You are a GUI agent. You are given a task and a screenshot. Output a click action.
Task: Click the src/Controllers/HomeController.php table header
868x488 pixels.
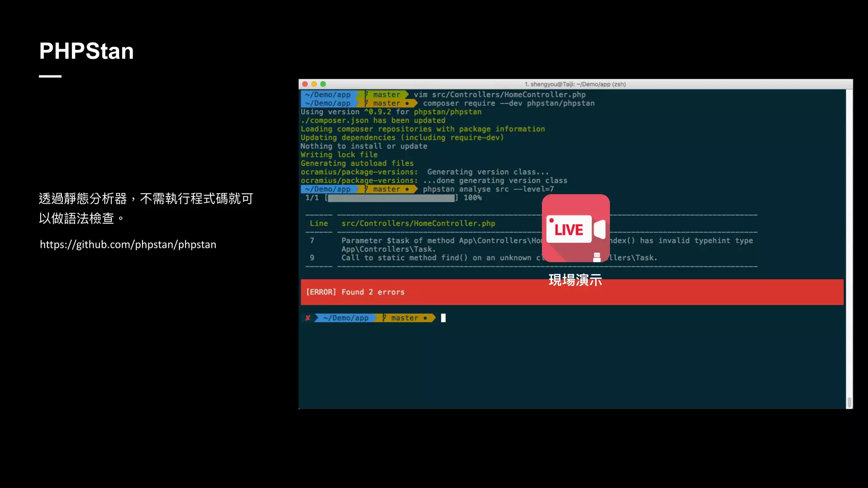(418, 223)
